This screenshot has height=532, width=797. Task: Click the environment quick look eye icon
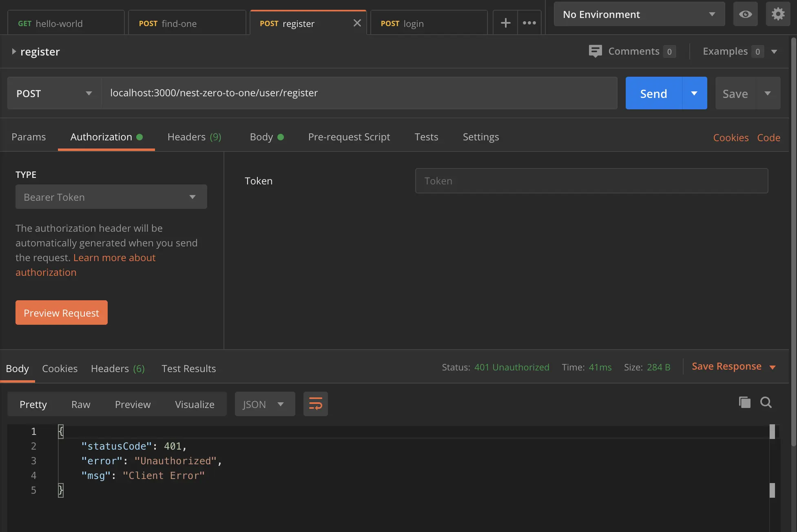(x=745, y=14)
